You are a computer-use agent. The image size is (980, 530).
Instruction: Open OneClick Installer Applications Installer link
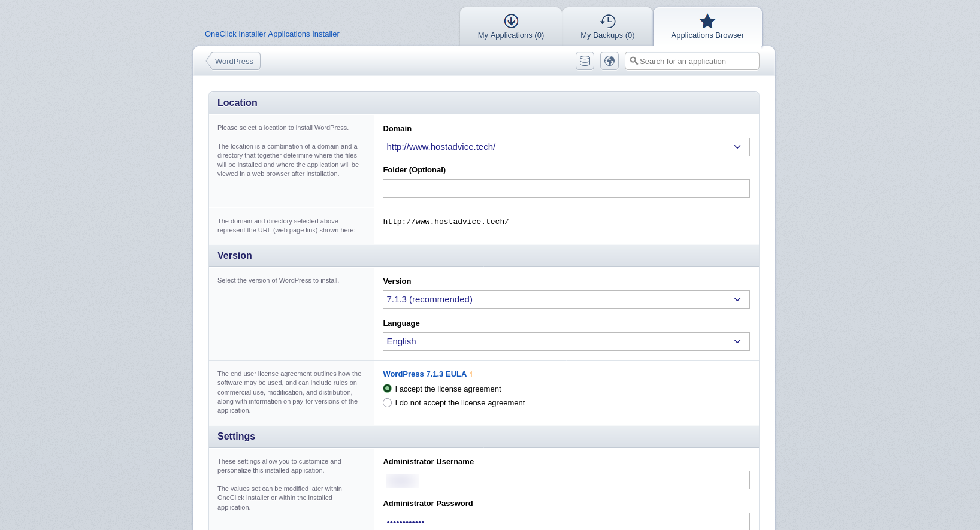tap(272, 34)
